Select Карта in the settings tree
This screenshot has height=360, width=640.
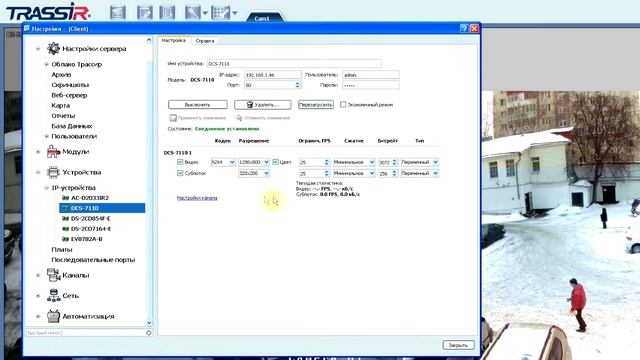tap(60, 105)
